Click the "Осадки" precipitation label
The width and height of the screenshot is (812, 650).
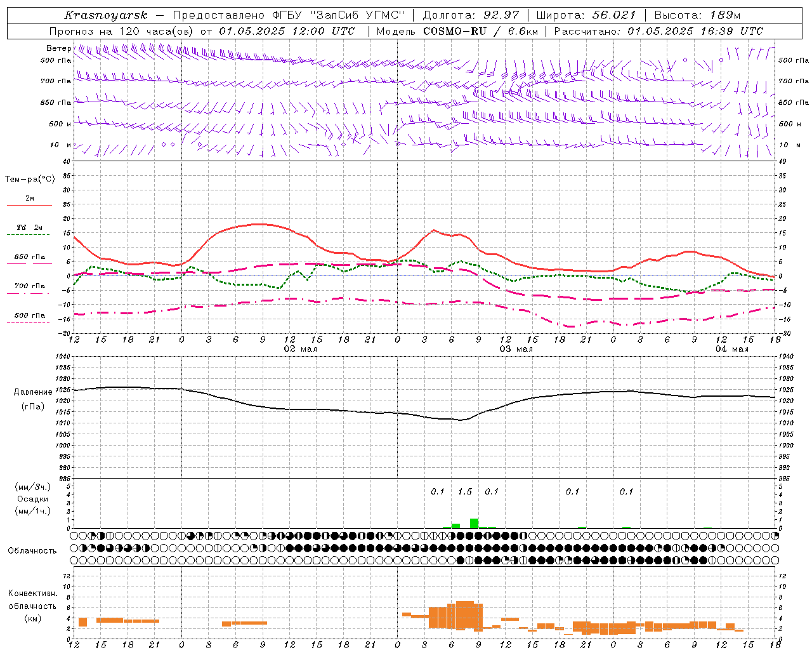point(33,499)
